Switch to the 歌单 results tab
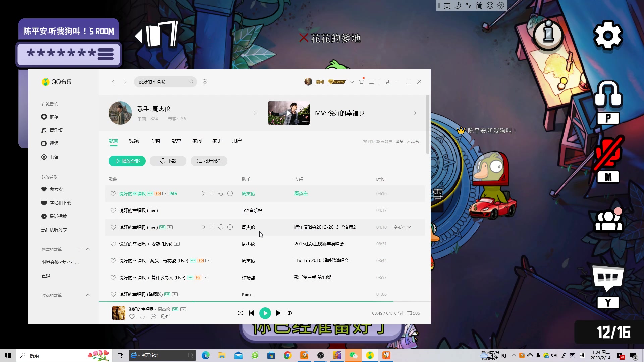 coord(177,141)
